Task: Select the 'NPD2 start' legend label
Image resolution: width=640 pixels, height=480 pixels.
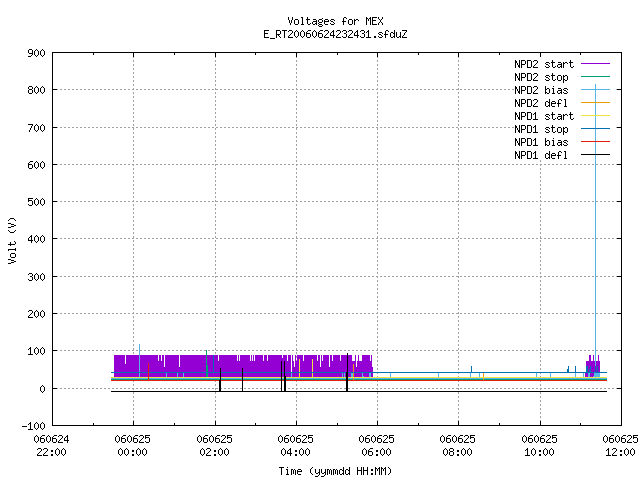Action: [x=544, y=64]
